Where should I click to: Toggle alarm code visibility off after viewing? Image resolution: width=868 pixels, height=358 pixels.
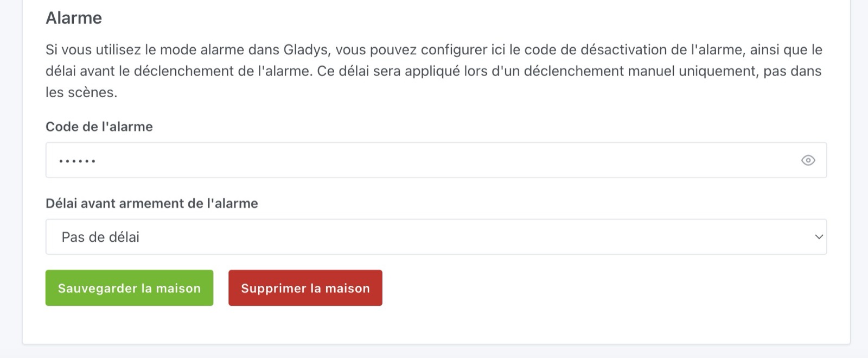[x=808, y=160]
